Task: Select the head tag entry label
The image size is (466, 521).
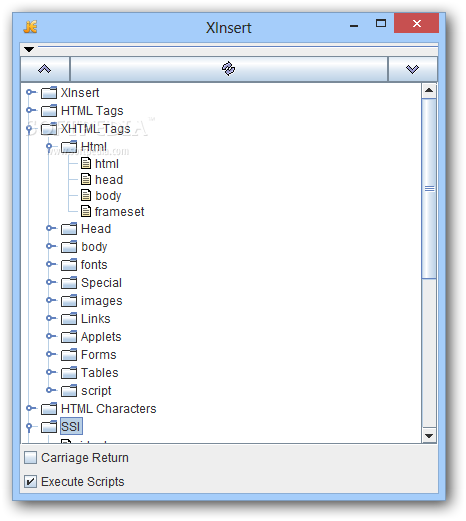Action: pyautogui.click(x=109, y=180)
